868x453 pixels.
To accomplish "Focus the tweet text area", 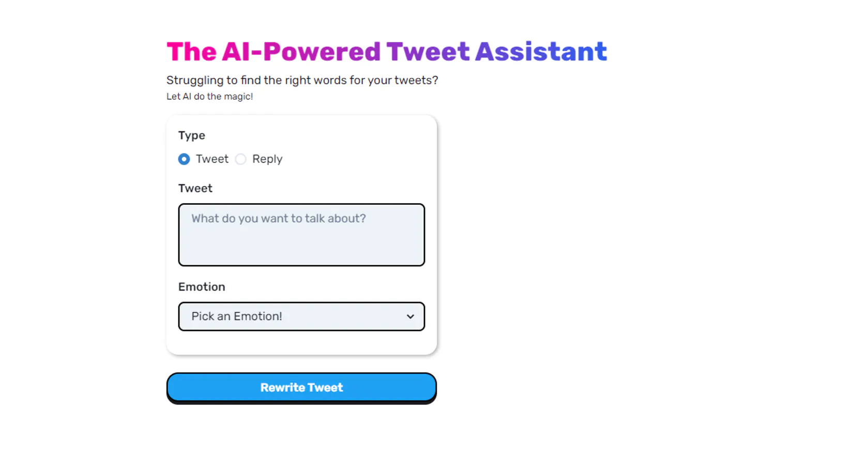I will click(301, 235).
